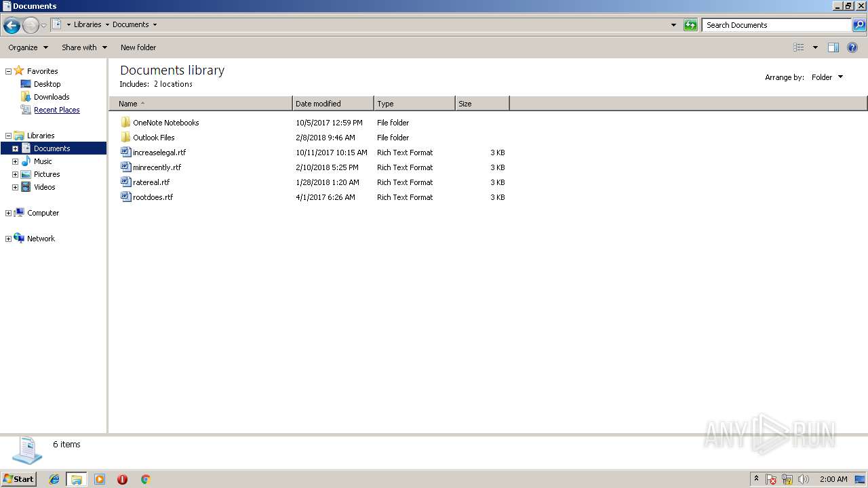Click the Forward navigation arrow
Image resolution: width=868 pixels, height=488 pixels.
31,26
